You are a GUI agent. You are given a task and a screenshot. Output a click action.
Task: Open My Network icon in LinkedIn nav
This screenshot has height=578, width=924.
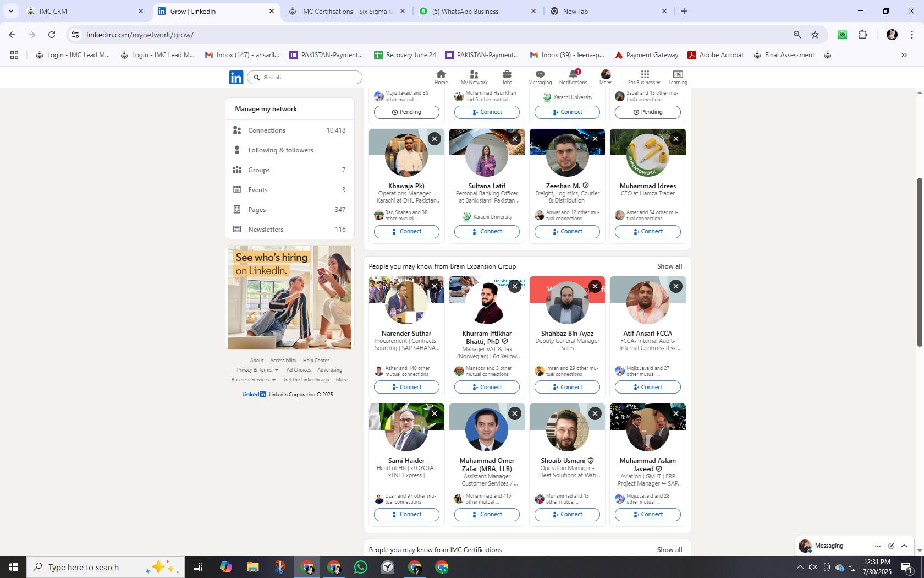click(x=474, y=77)
